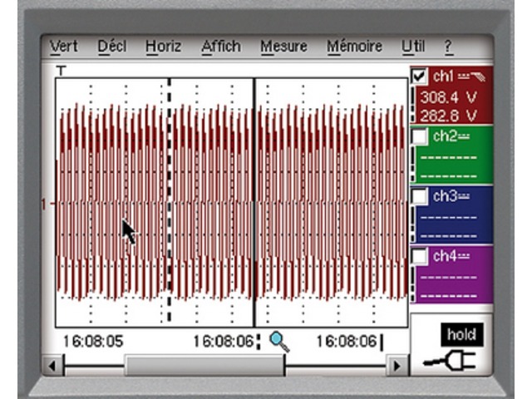
Task: Enable the ch3 channel checkbox
Action: tap(421, 196)
